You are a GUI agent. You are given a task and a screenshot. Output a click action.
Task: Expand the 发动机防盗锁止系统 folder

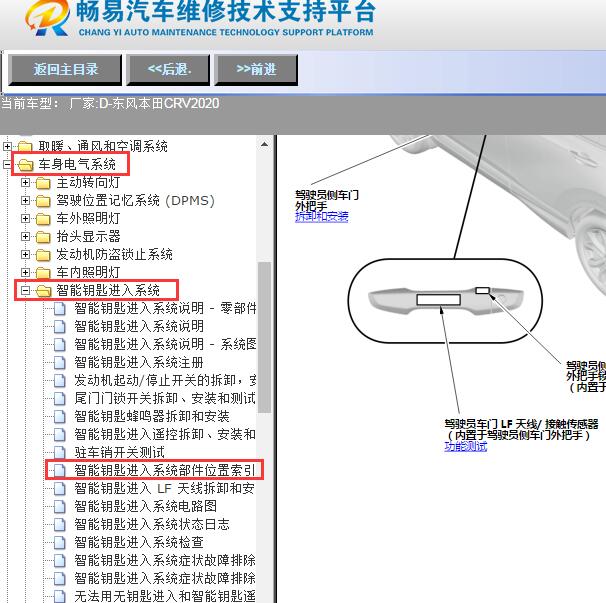pos(25,254)
